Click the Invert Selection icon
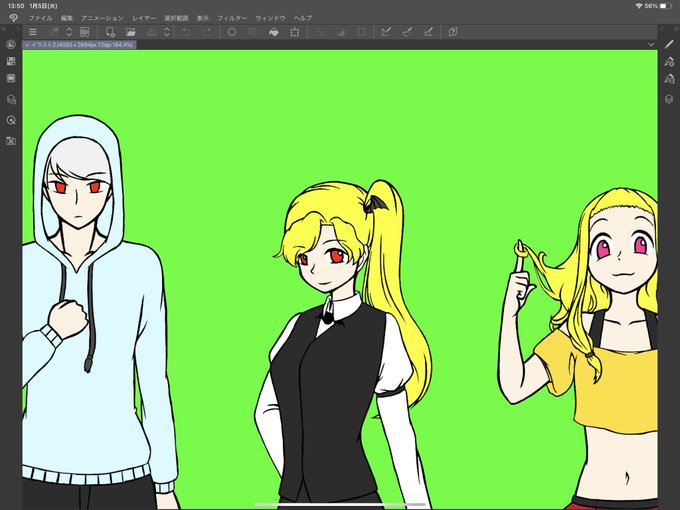Screen dimensions: 680x510 340,32
